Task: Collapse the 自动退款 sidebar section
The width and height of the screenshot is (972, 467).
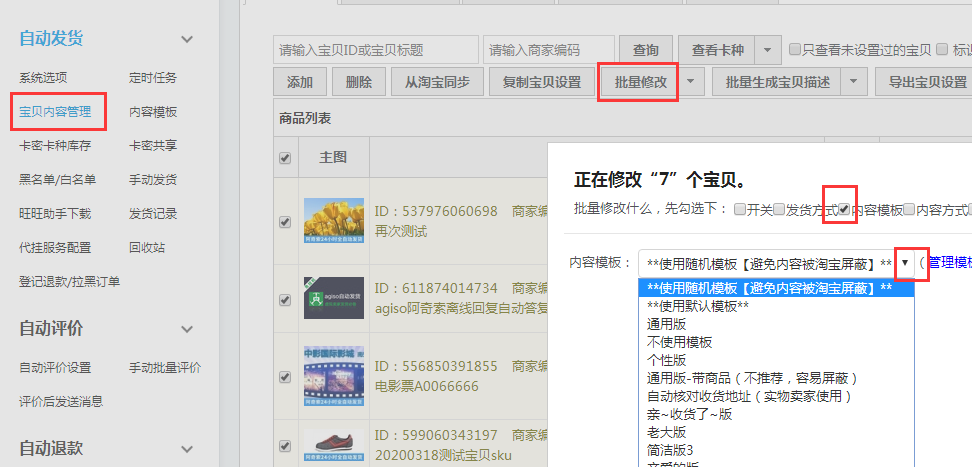Action: click(187, 448)
